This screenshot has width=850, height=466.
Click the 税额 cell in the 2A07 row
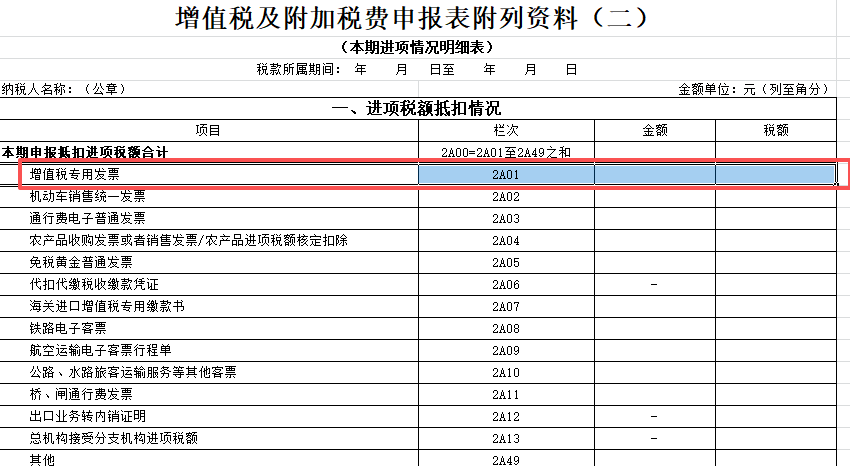pos(776,307)
